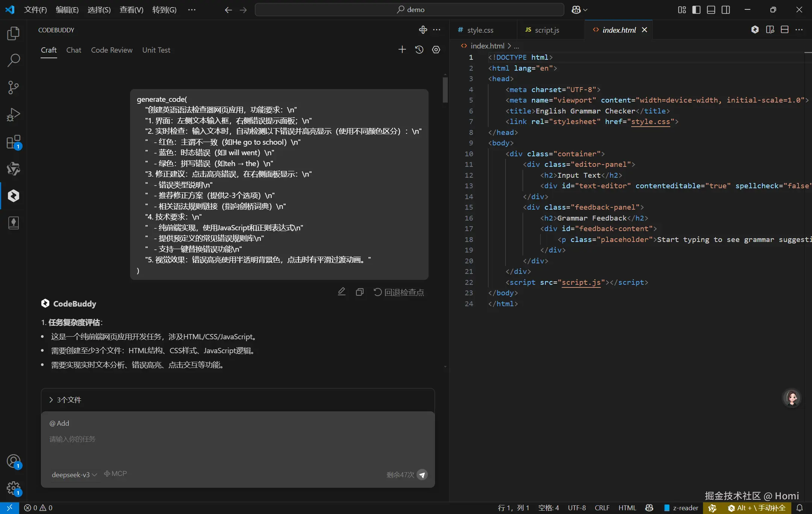Open the Source Control view
This screenshot has height=514, width=812.
click(x=14, y=87)
